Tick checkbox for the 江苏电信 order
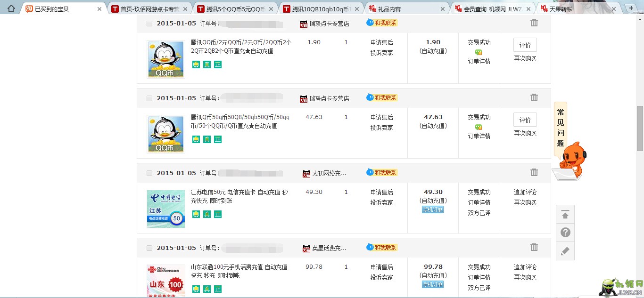 pyautogui.click(x=149, y=173)
